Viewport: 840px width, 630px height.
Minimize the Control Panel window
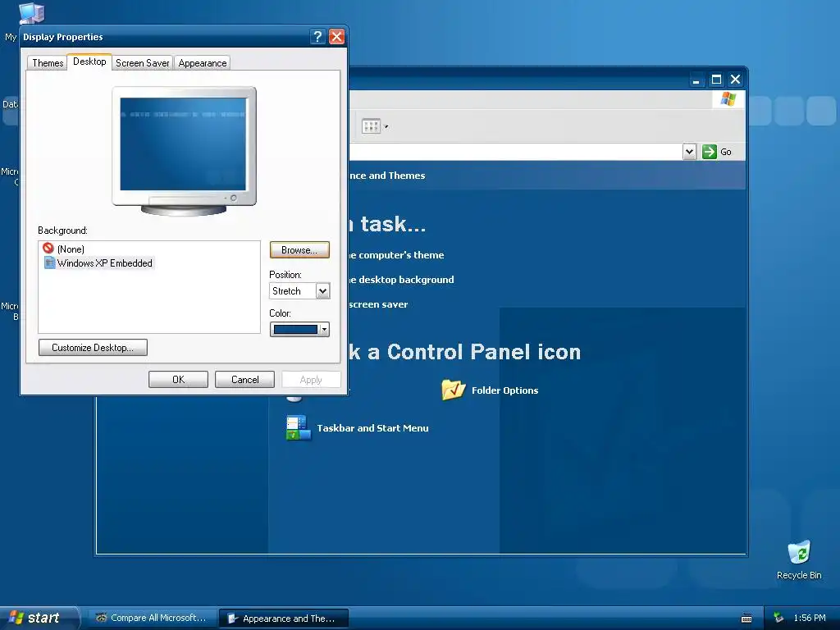[696, 80]
